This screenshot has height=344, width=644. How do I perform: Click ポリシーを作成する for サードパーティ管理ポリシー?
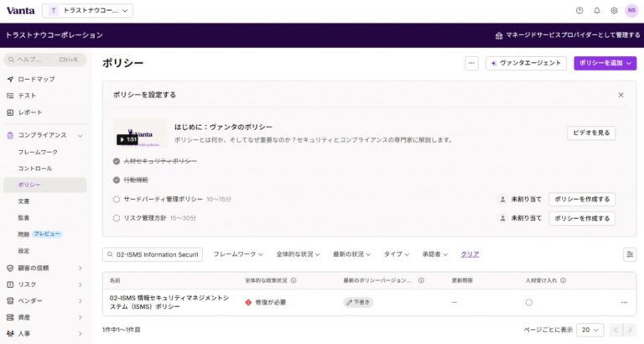pyautogui.click(x=582, y=200)
